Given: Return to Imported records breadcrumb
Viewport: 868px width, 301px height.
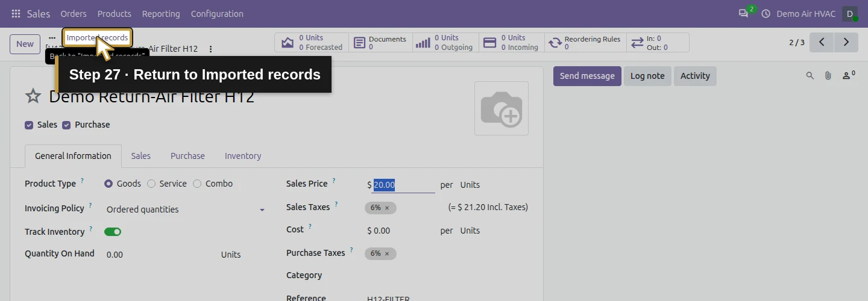Looking at the screenshot, I should tap(97, 37).
